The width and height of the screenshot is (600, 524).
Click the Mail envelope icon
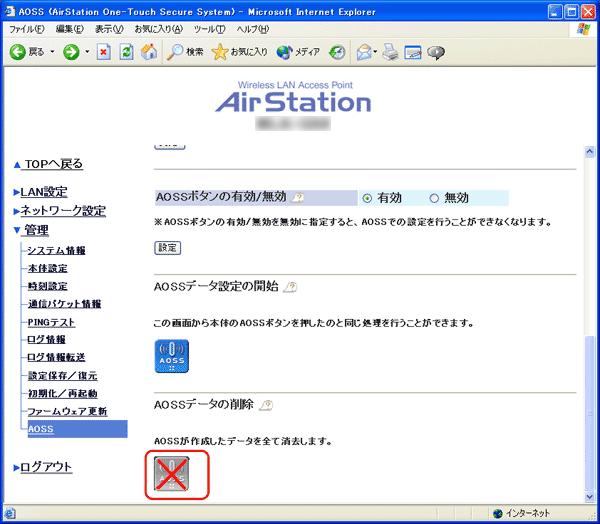(364, 52)
